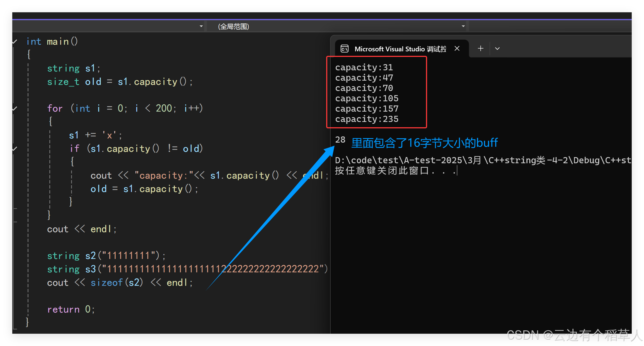644x346 pixels.
Task: Open the left navigation bar dropdown arrow
Action: (x=201, y=26)
